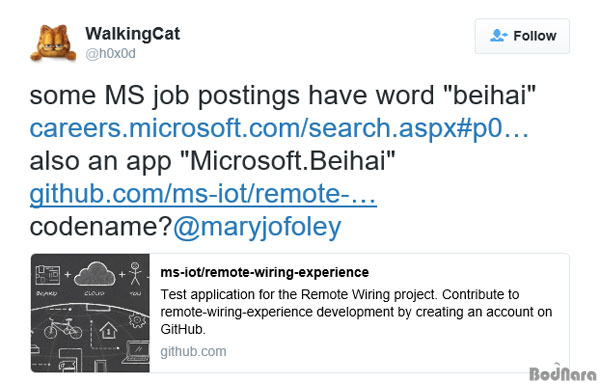Click the tweet text mentioning "beihai"
The height and width of the screenshot is (384, 600).
(282, 95)
